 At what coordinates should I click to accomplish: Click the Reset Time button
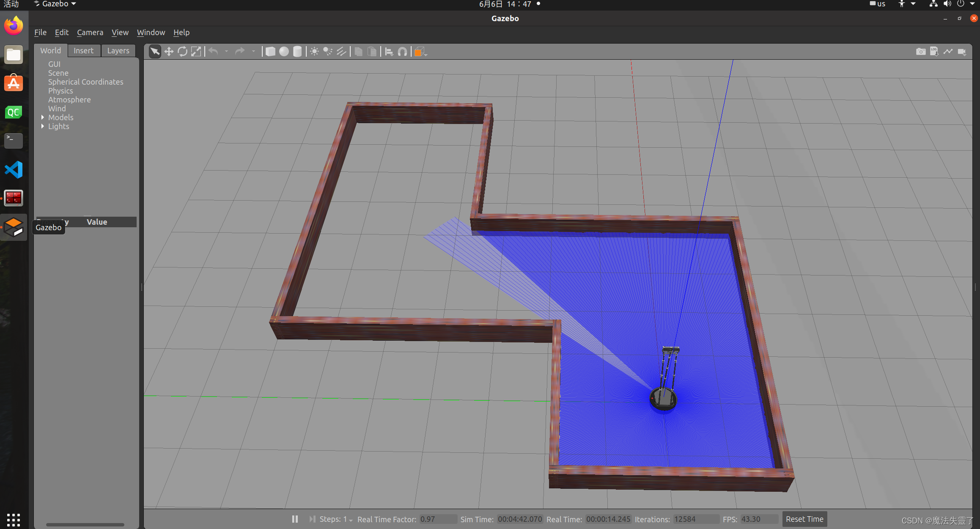tap(804, 519)
